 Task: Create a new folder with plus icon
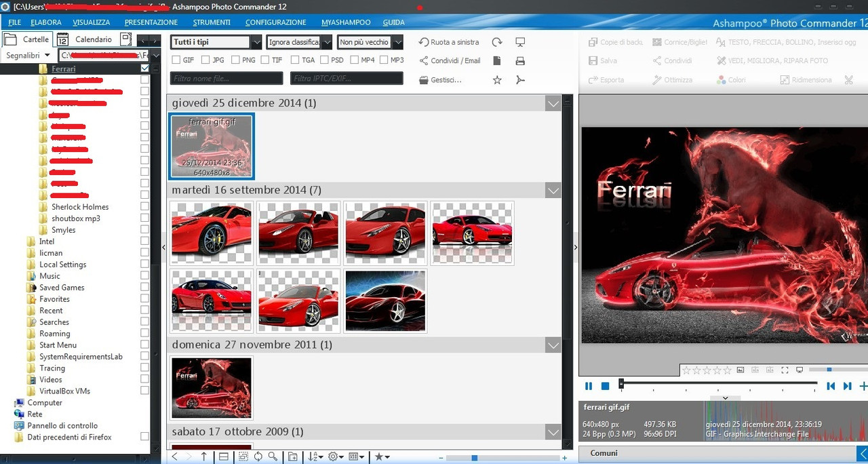pyautogui.click(x=292, y=457)
